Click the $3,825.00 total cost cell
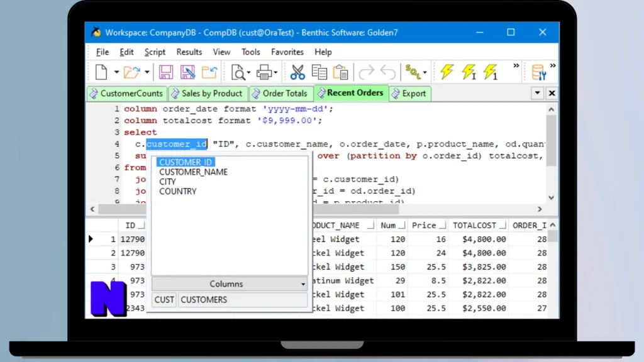Viewport: 644px width, 362px height. 479,266
